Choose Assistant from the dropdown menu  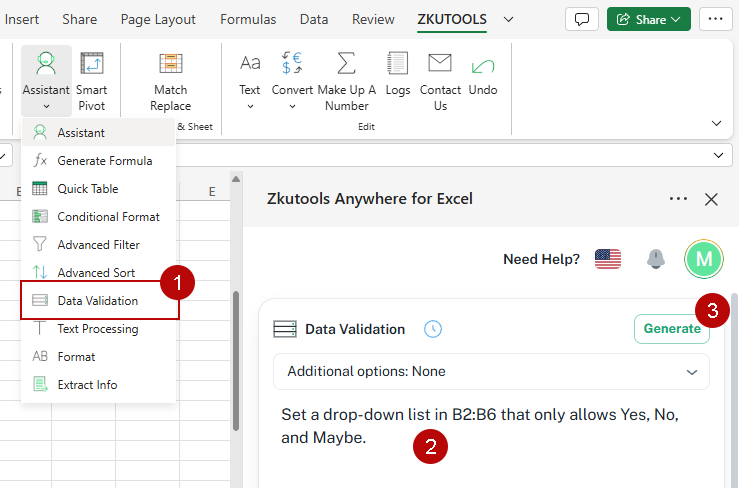pos(99,132)
